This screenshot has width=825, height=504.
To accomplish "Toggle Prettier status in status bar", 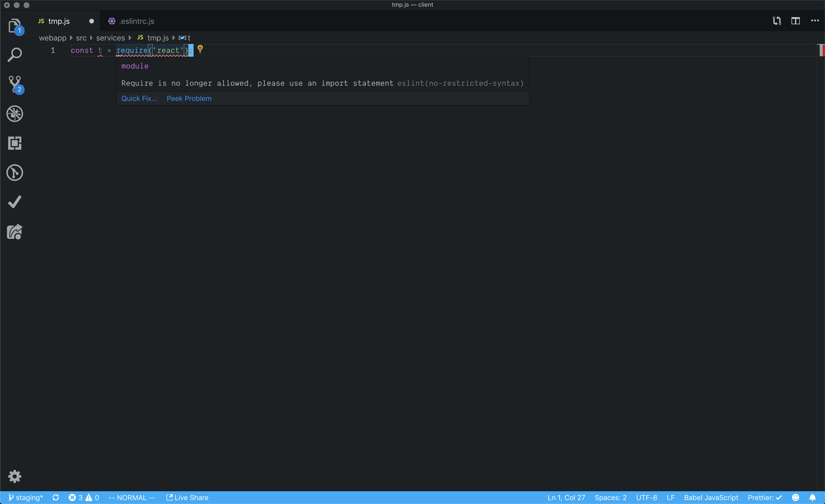I will (764, 498).
